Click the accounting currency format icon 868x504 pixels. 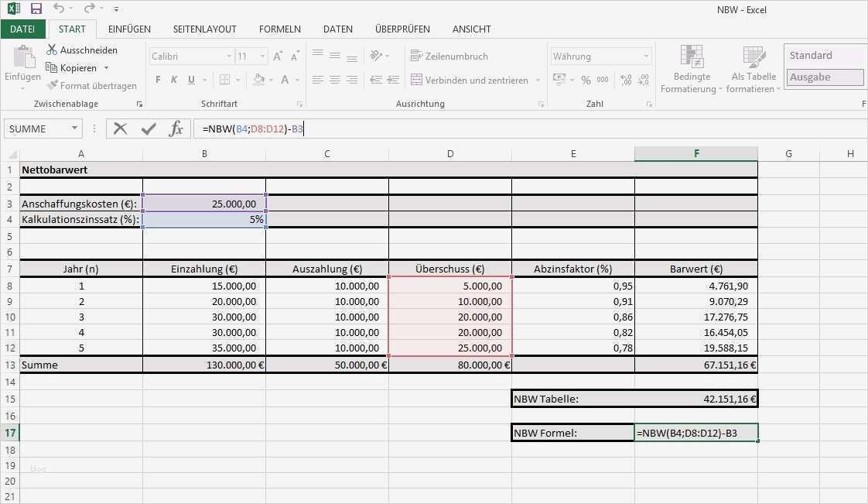(559, 79)
